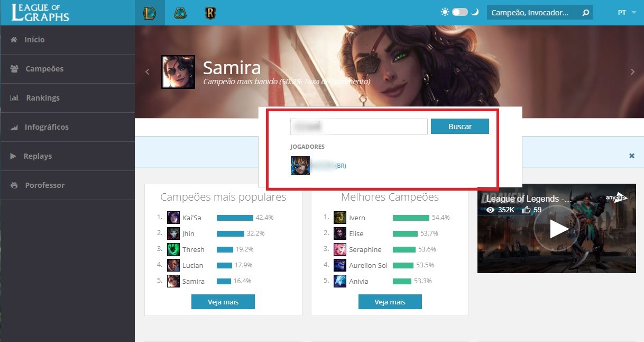This screenshot has height=342, width=644.
Task: Open the PT language dropdown
Action: click(x=627, y=12)
